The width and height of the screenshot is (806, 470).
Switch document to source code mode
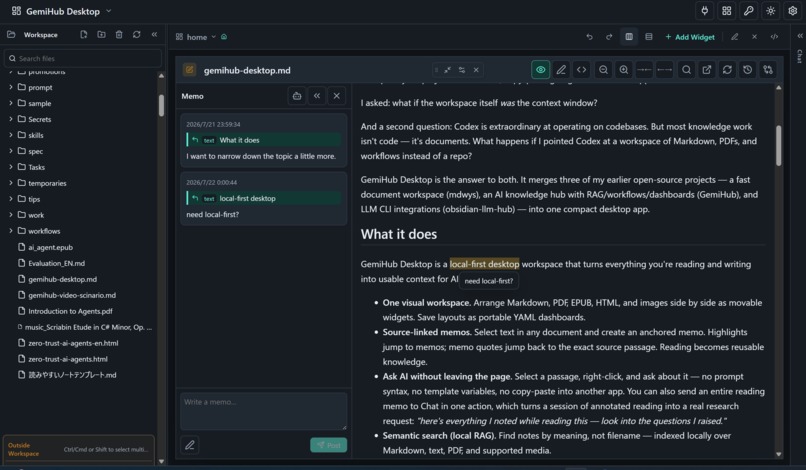point(581,70)
